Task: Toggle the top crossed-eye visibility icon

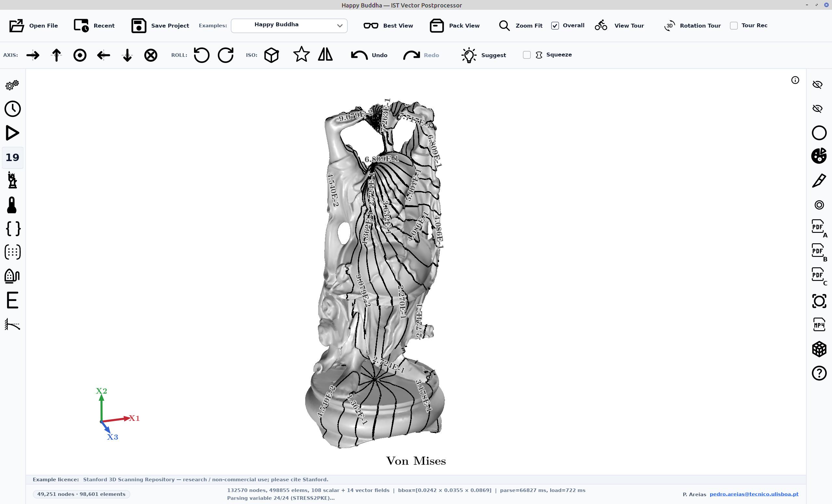Action: (817, 84)
